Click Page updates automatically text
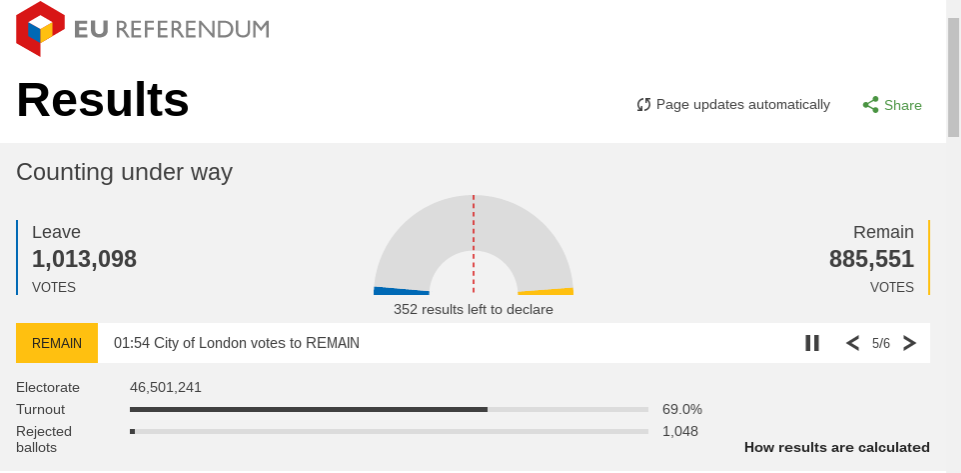Image resolution: width=961 pixels, height=473 pixels. (x=743, y=105)
